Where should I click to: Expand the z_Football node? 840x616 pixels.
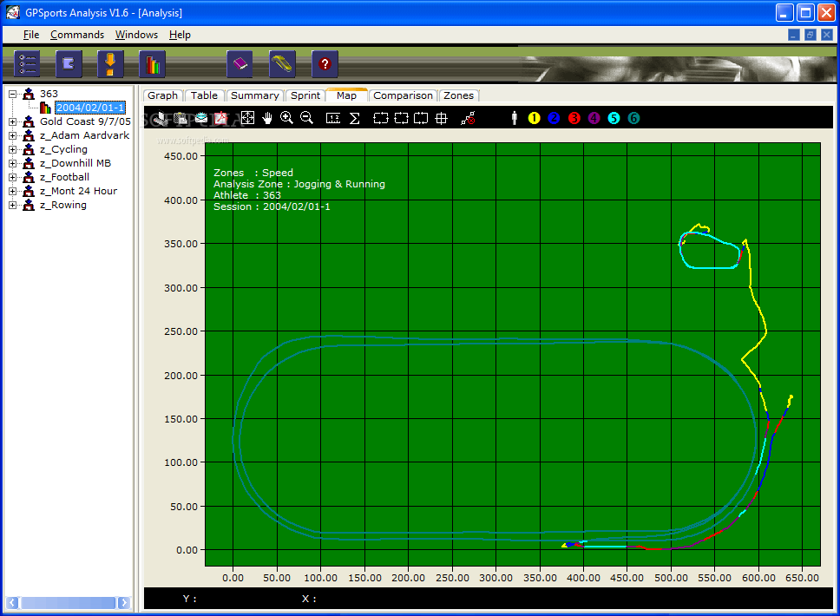(x=12, y=177)
